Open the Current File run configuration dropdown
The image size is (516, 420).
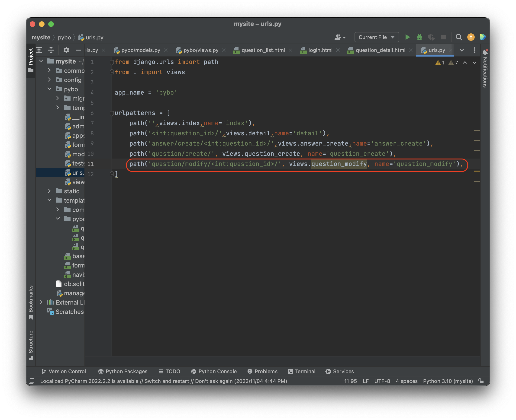376,37
